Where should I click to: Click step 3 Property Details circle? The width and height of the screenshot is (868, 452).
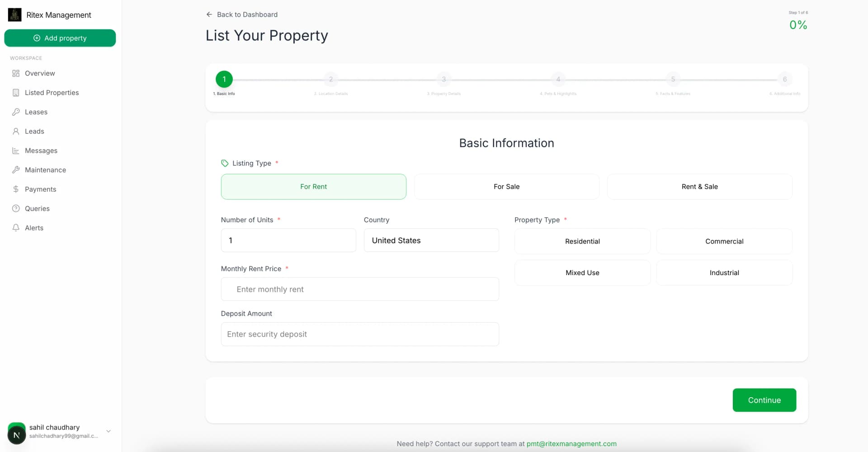click(444, 79)
